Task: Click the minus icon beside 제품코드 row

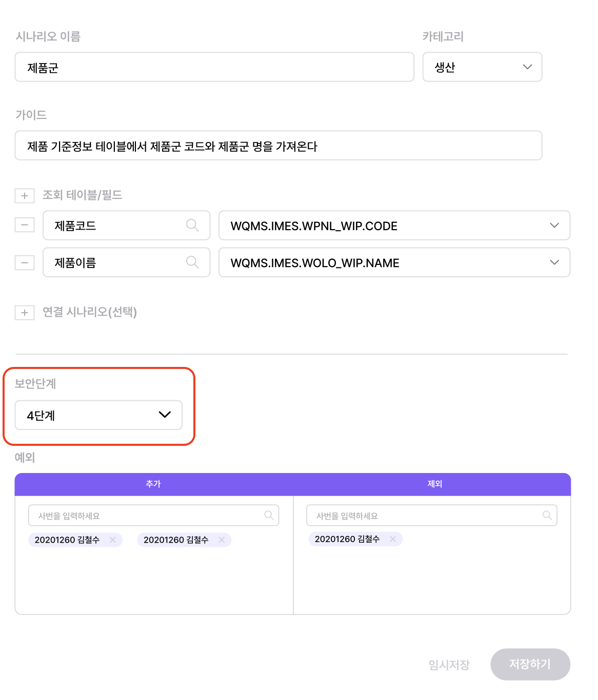Action: click(24, 225)
